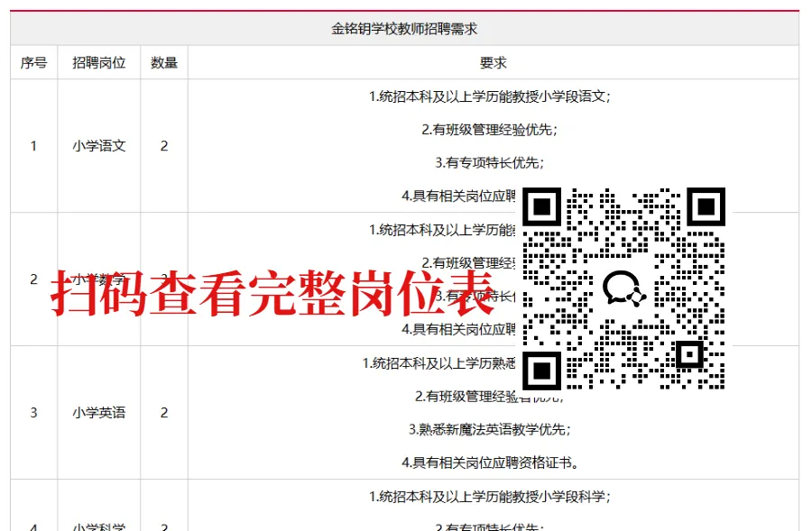812x531 pixels.
Task: Click the line 1.统招本科及以上学历能教授小学段语文
Action: pyautogui.click(x=490, y=96)
